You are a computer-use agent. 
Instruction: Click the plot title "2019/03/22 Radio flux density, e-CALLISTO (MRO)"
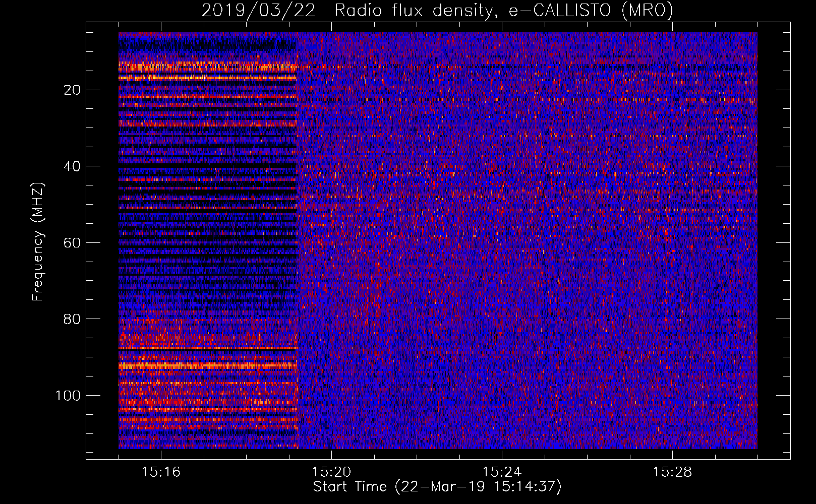pyautogui.click(x=437, y=11)
